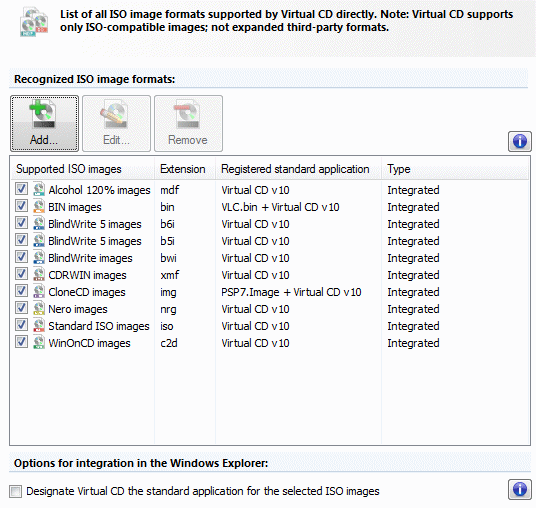The height and width of the screenshot is (508, 536).
Task: Select the BIN images row text
Action: (75, 207)
